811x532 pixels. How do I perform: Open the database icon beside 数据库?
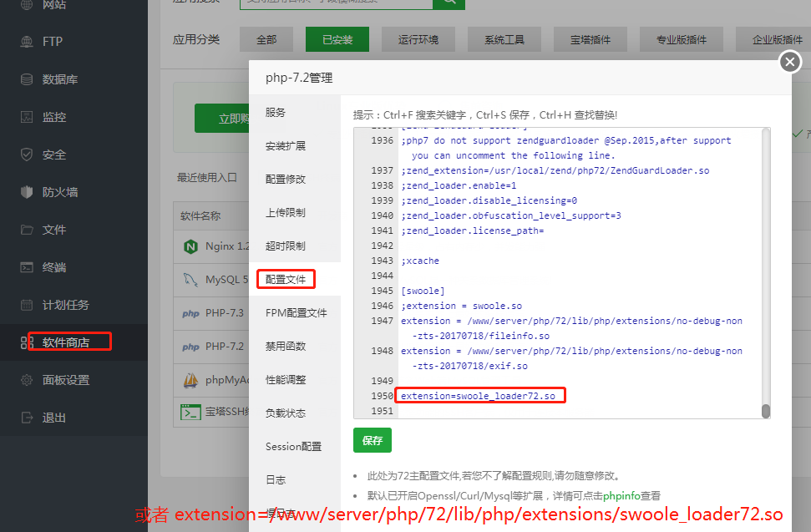(x=27, y=79)
